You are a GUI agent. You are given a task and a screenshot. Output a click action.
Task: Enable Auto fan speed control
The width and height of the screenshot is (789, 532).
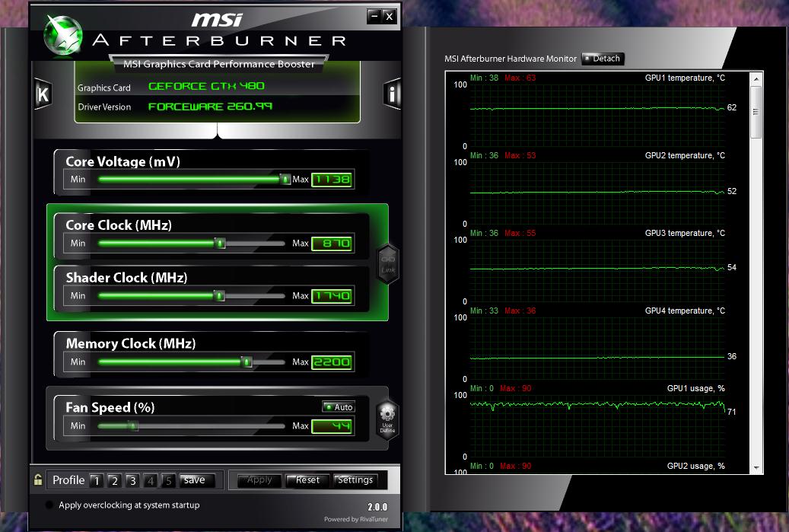coord(339,406)
